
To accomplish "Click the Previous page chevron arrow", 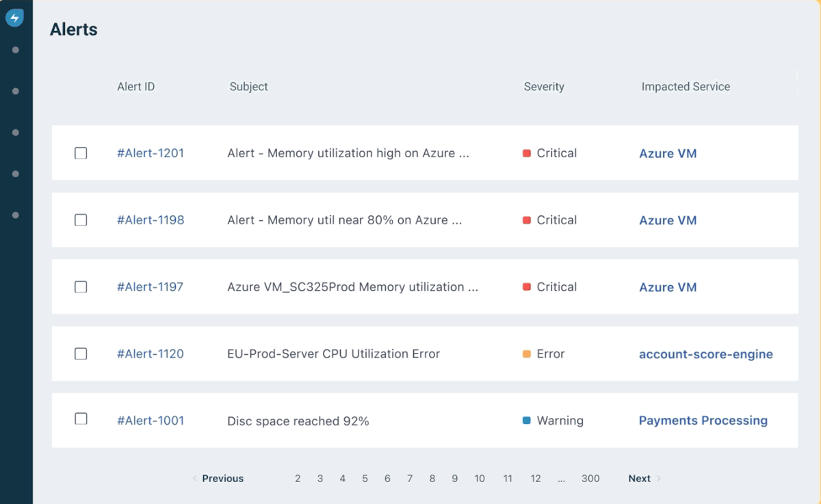I will [x=195, y=478].
